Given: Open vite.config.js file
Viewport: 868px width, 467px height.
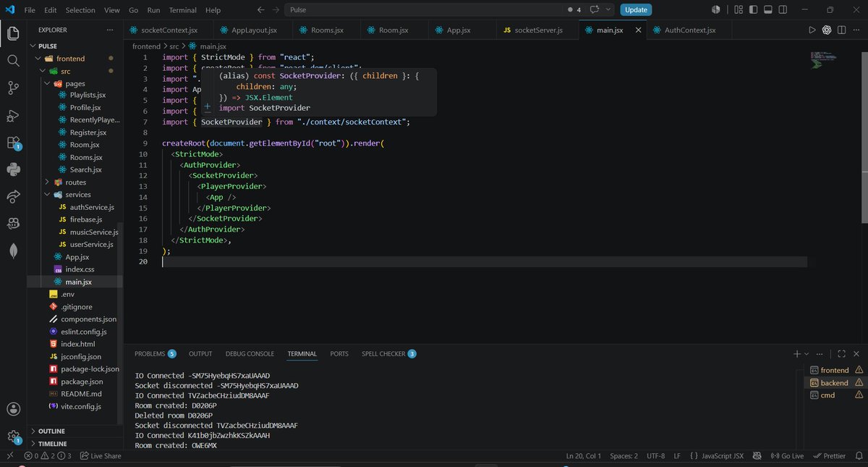Looking at the screenshot, I should tap(80, 406).
